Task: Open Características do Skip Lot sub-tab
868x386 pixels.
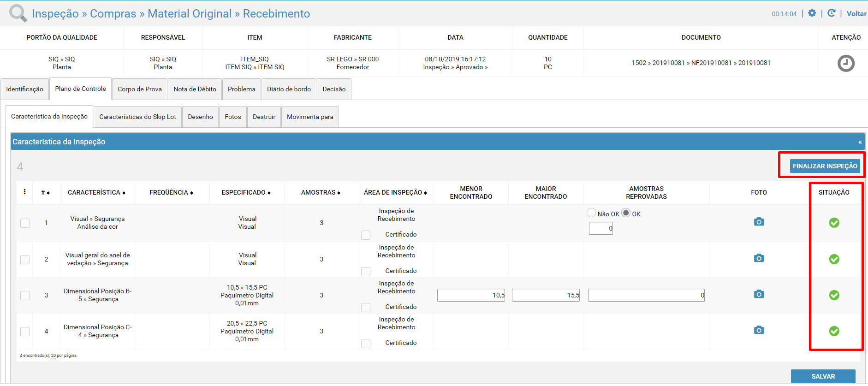Action: [138, 117]
